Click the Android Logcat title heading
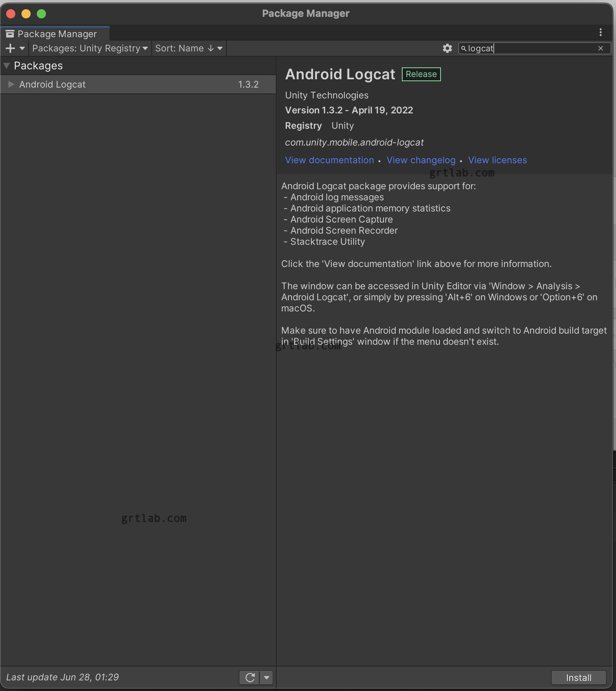 340,74
